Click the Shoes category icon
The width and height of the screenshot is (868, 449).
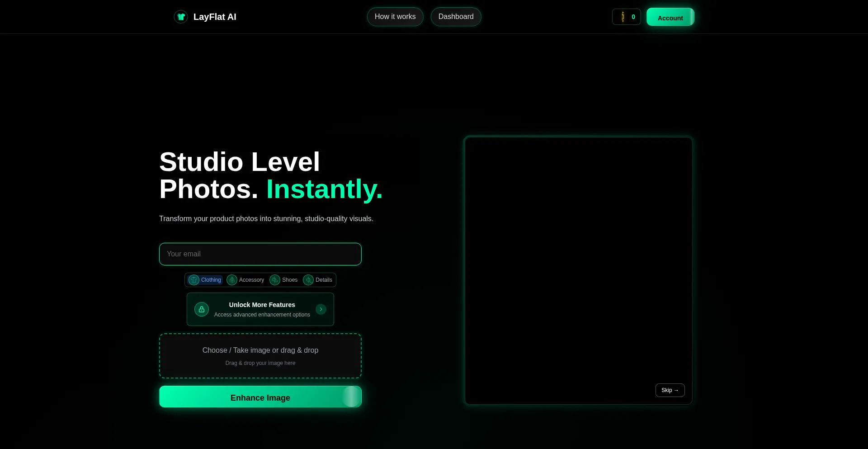[275, 280]
